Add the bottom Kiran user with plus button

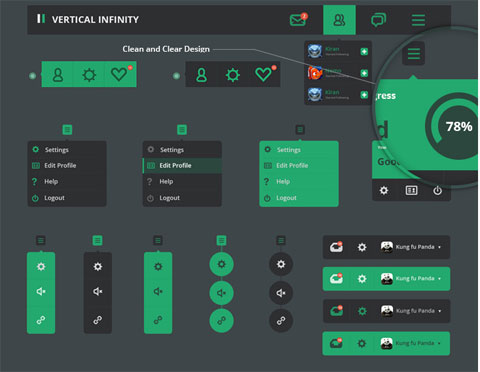pos(364,95)
